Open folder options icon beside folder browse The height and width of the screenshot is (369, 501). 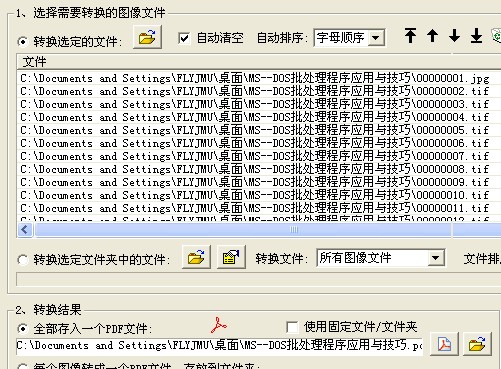coord(231,257)
